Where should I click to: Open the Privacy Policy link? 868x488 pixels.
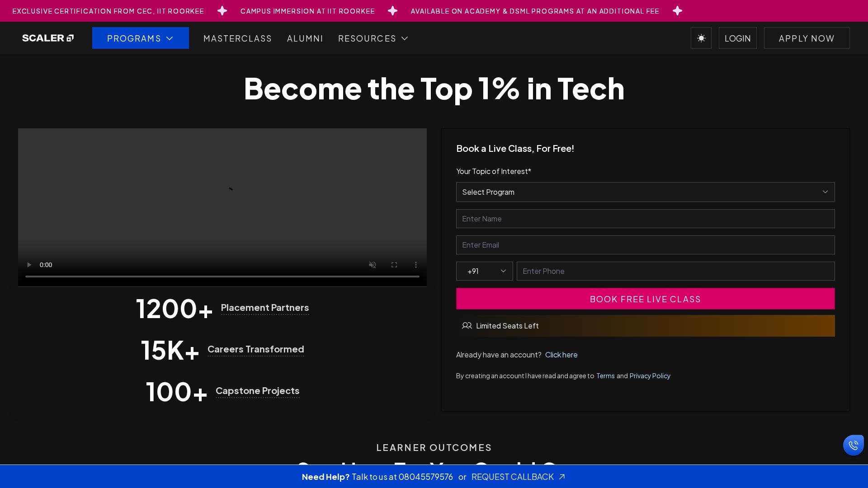pos(650,375)
